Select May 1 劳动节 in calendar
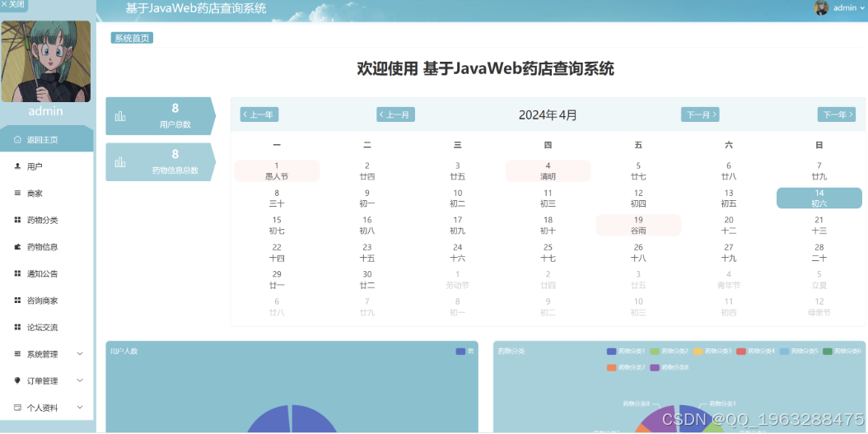The height and width of the screenshot is (434, 868). (457, 279)
